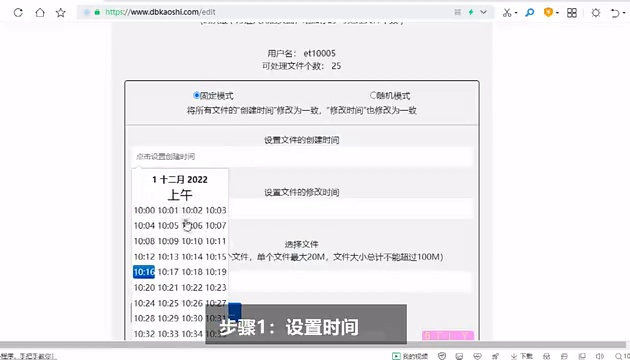Click the orange shield icon
Image resolution: width=630 pixels, height=360 pixels.
tap(548, 12)
